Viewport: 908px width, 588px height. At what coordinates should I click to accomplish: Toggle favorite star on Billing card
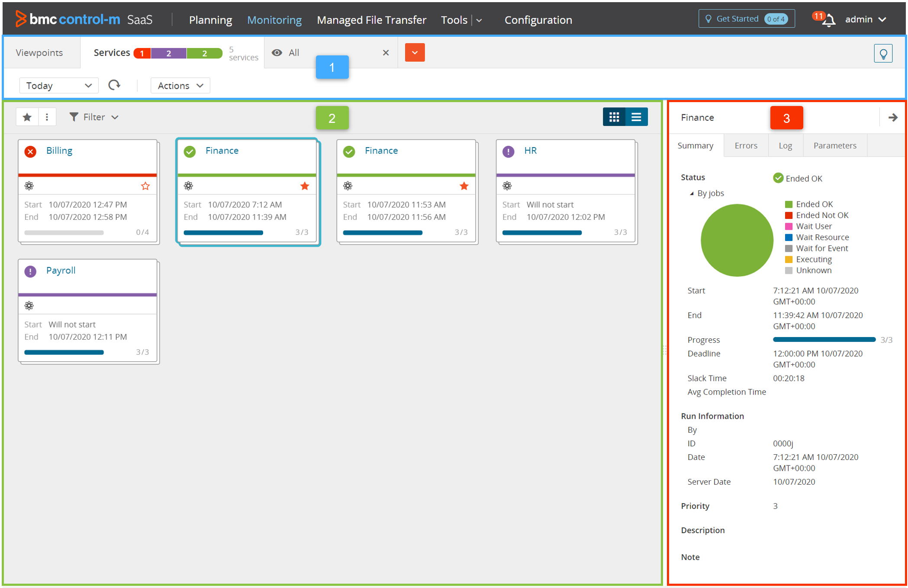pyautogui.click(x=145, y=186)
